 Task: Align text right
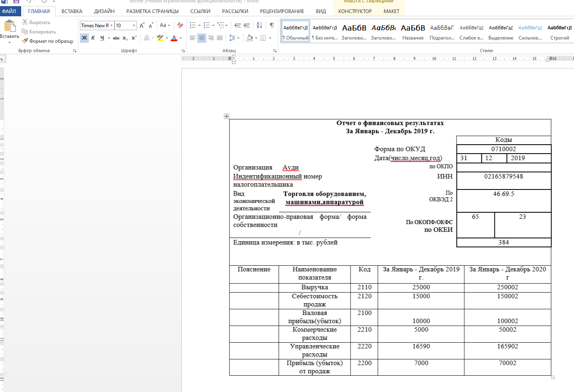211,38
